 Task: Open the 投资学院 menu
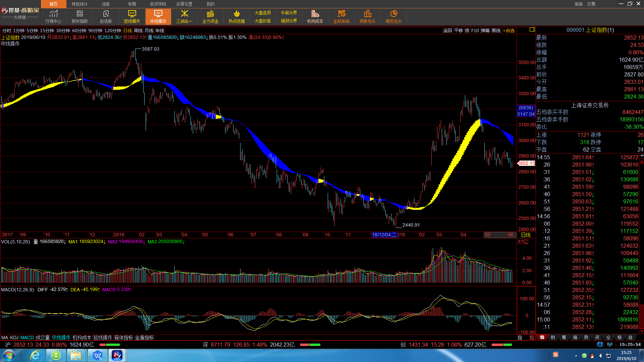tap(158, 4)
